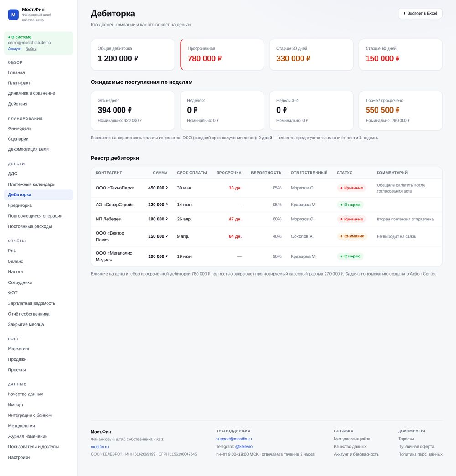The width and height of the screenshot is (456, 476).
Task: Open Публичная оферта in the footer
Action: pyautogui.click(x=416, y=446)
